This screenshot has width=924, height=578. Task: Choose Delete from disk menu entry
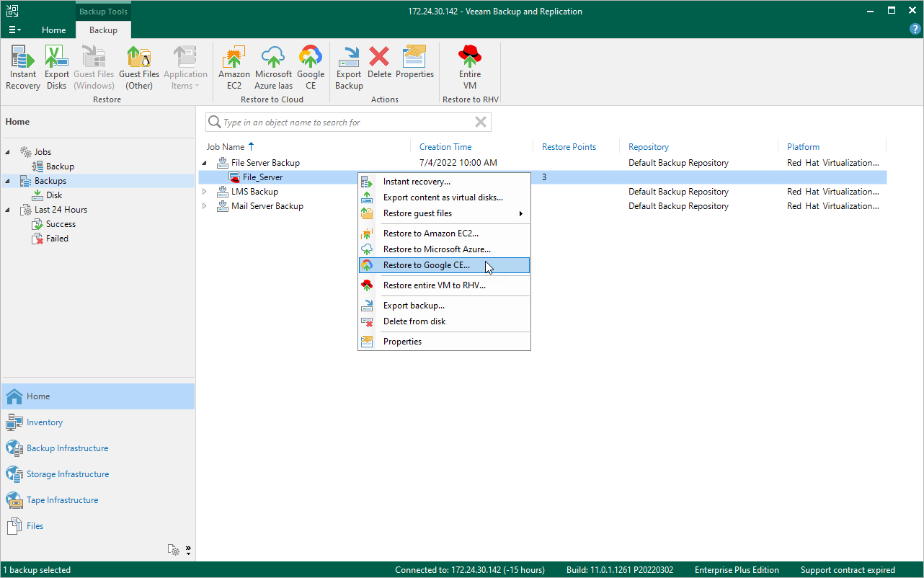click(x=444, y=321)
